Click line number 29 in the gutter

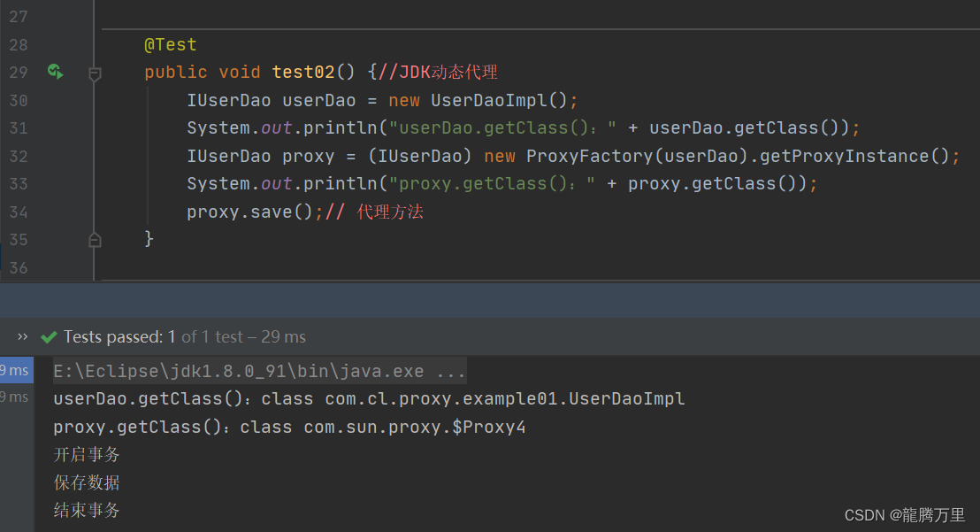(18, 73)
